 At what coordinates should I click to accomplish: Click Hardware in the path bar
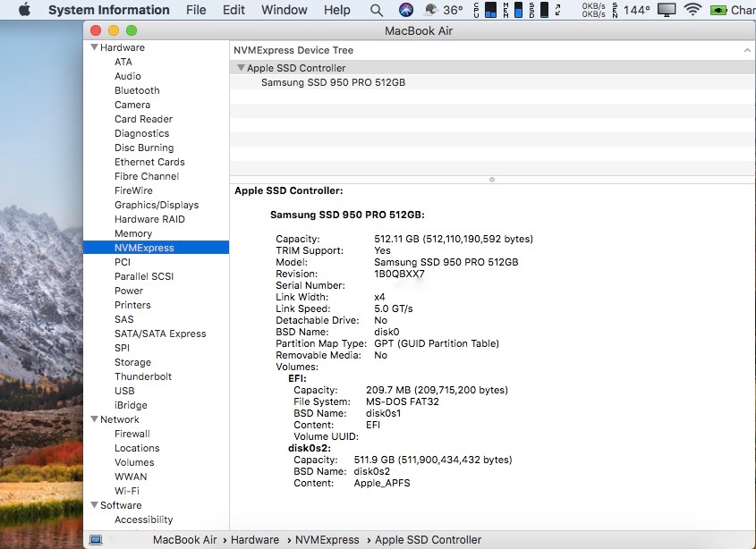255,540
